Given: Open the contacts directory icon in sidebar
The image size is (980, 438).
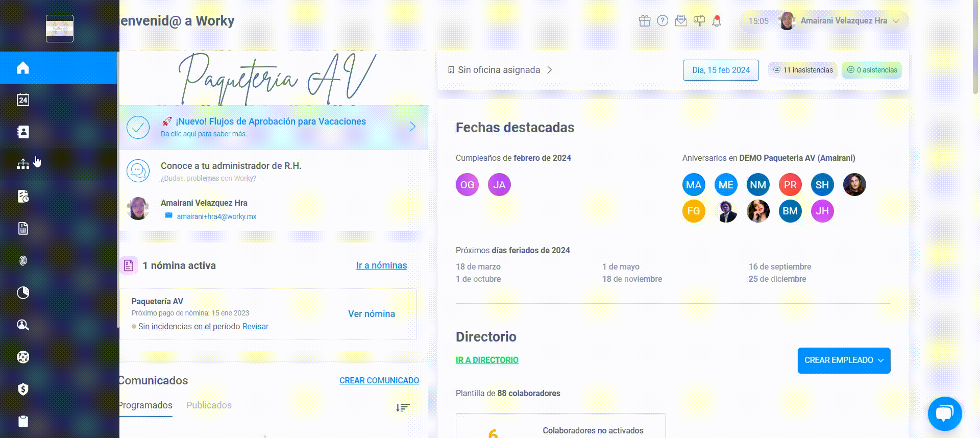Looking at the screenshot, I should point(23,132).
